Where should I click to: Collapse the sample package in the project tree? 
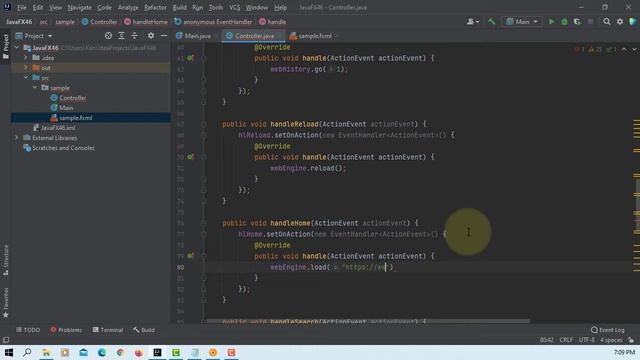[35, 88]
